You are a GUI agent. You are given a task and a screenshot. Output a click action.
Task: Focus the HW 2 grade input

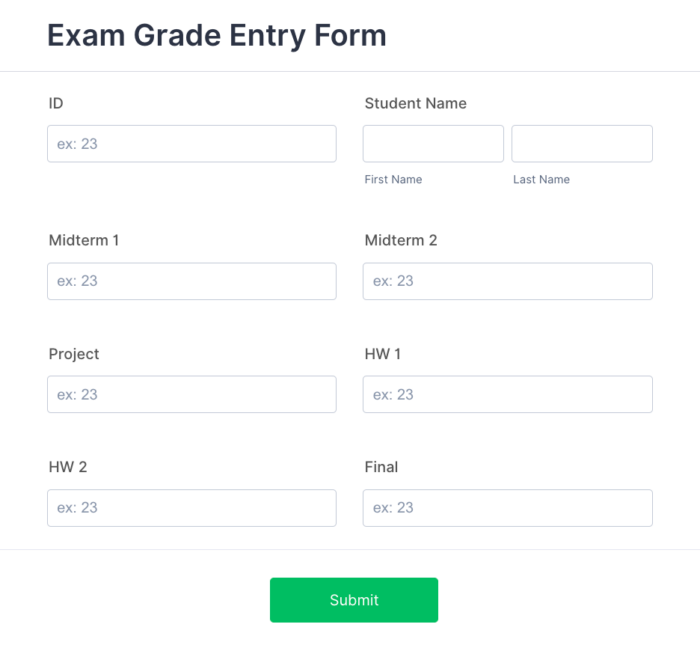tap(191, 508)
